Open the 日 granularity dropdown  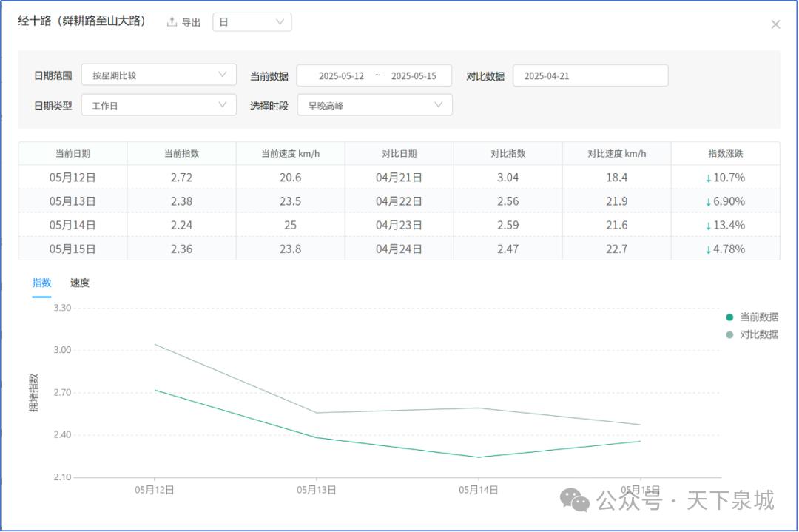pos(252,22)
